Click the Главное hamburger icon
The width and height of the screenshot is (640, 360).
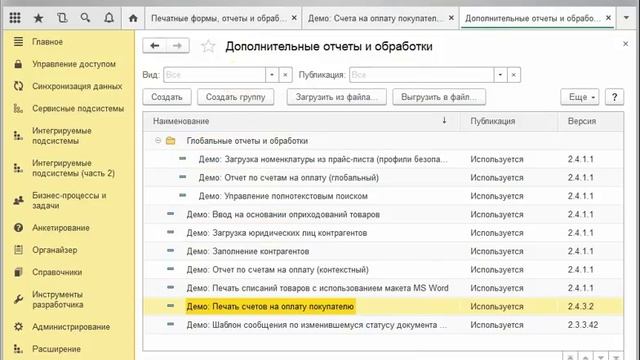coord(18,42)
